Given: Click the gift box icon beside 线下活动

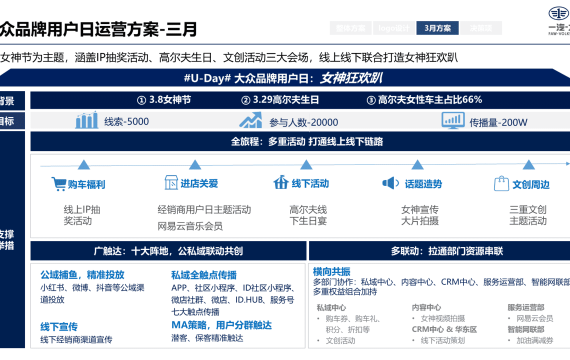Looking at the screenshot, I should tap(281, 182).
